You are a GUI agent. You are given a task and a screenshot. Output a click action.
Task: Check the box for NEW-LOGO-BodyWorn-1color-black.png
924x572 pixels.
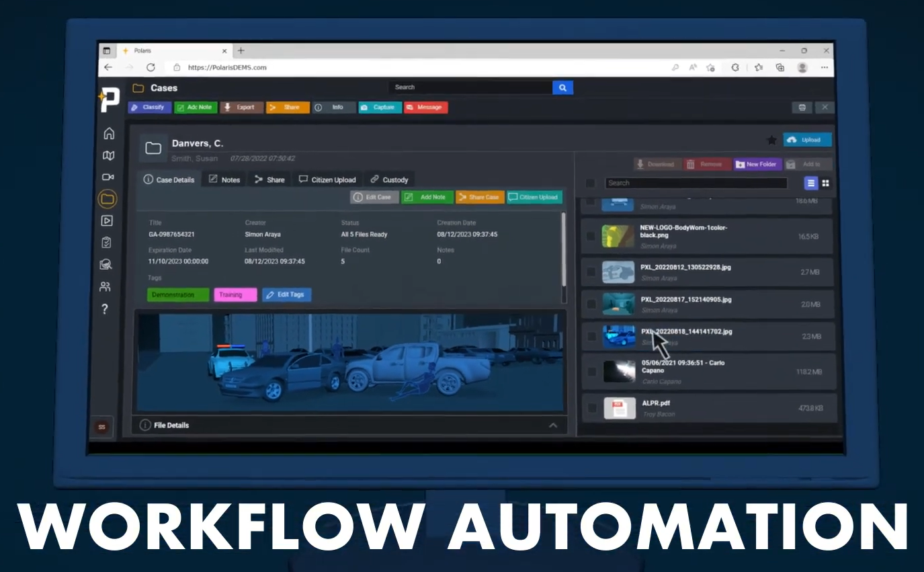(591, 236)
